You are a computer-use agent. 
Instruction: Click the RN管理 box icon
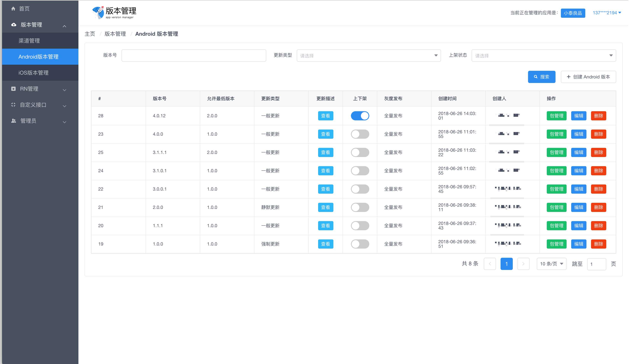coord(14,89)
